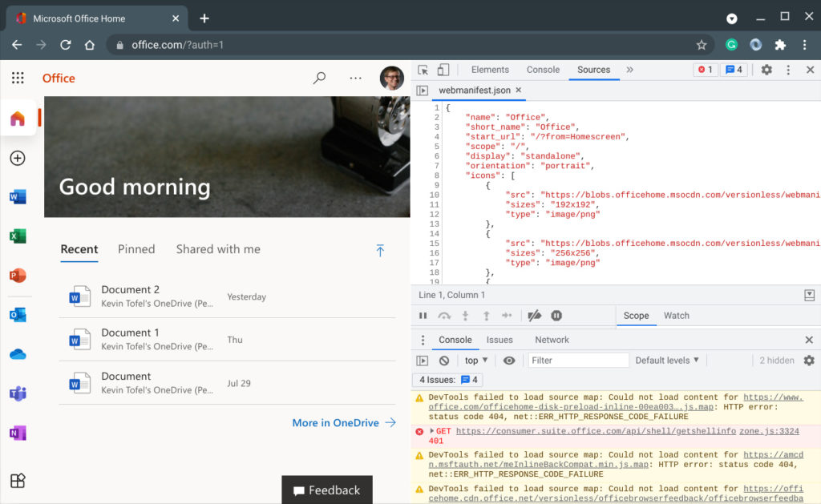Open the Office app launcher grid
Viewport: 821px width, 504px height.
click(x=18, y=78)
